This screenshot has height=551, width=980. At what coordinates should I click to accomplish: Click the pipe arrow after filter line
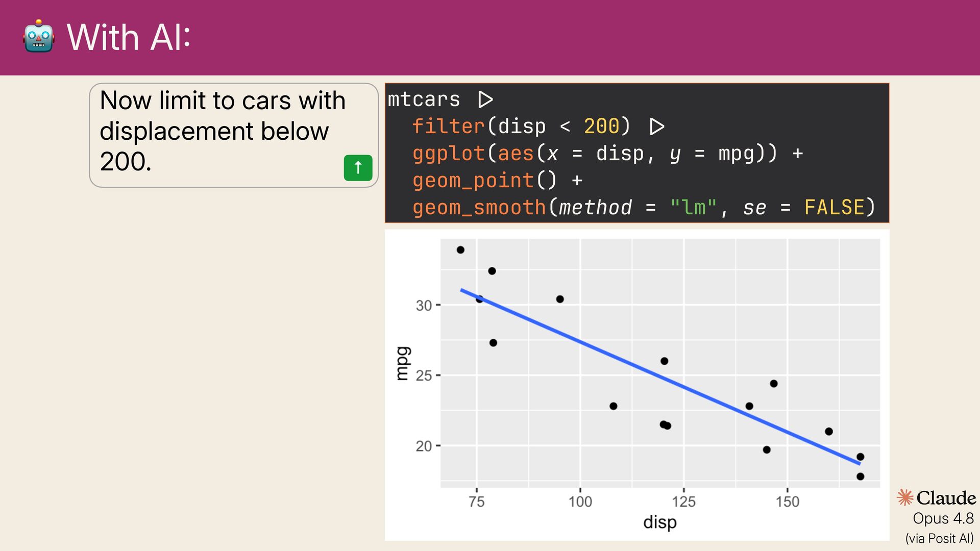[657, 126]
